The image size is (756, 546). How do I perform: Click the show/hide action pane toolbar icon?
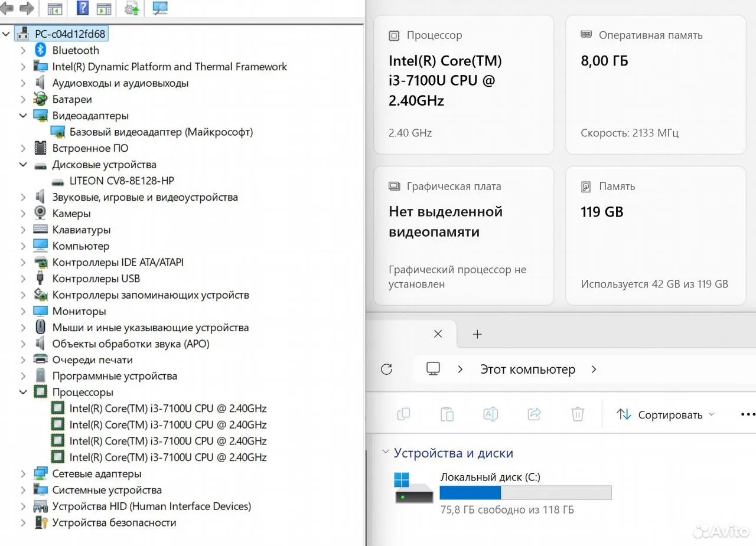point(104,8)
